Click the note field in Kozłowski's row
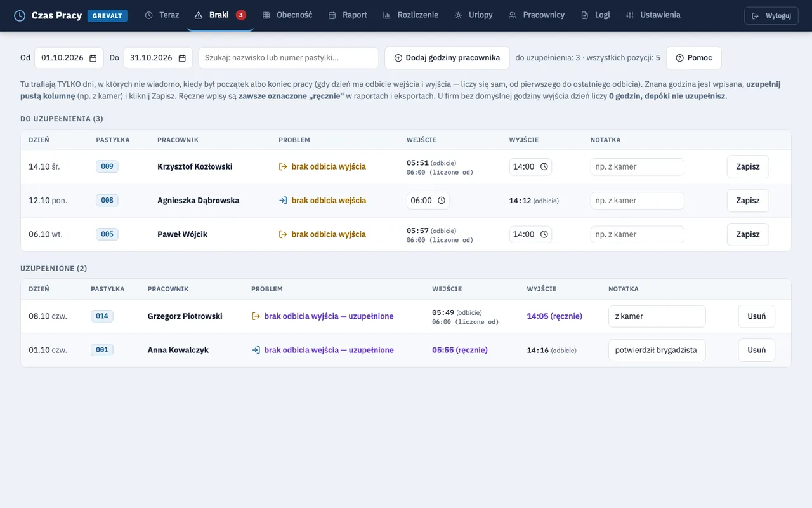Viewport: 812px width, 508px height. tap(638, 167)
